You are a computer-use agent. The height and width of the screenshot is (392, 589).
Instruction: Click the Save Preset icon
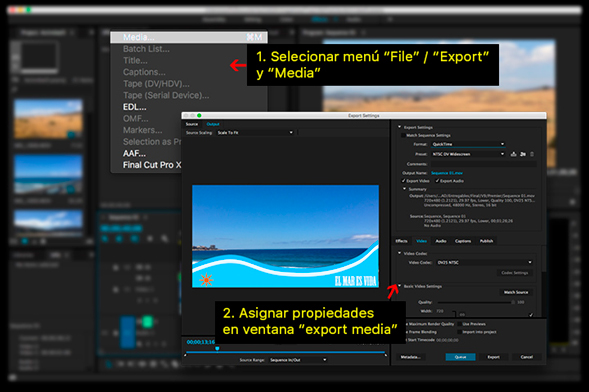click(513, 154)
